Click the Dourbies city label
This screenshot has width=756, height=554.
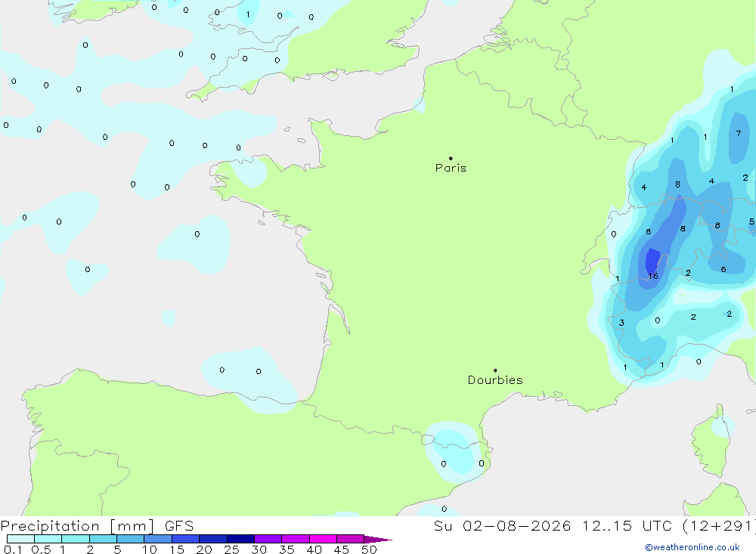[x=495, y=380]
